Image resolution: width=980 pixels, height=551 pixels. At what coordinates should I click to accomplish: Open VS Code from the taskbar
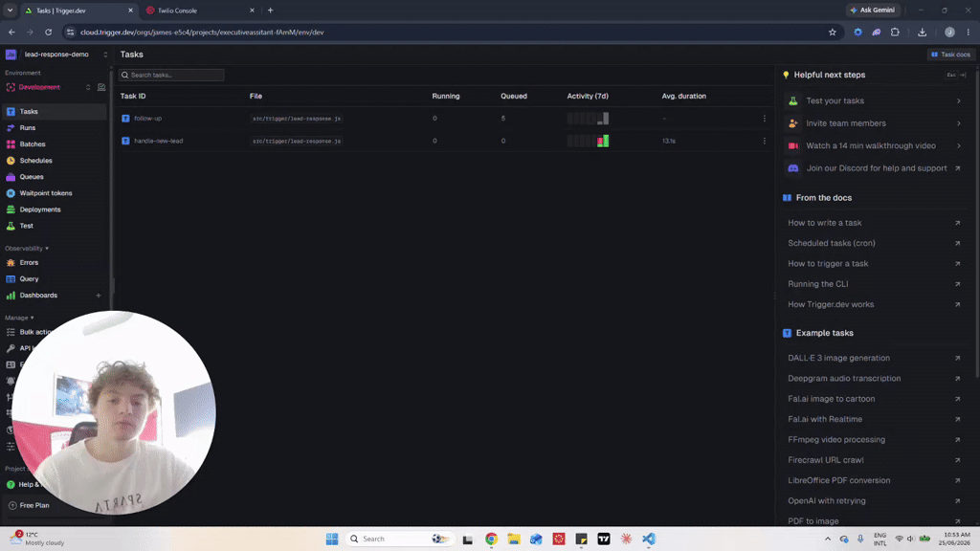pyautogui.click(x=649, y=539)
